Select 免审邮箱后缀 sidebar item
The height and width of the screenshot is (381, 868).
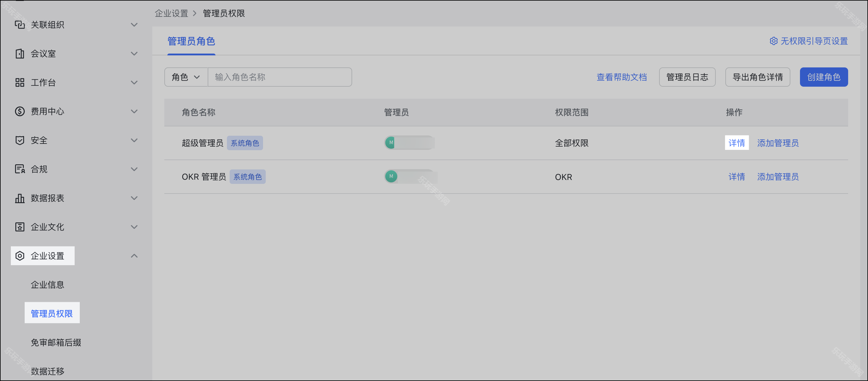pyautogui.click(x=56, y=342)
